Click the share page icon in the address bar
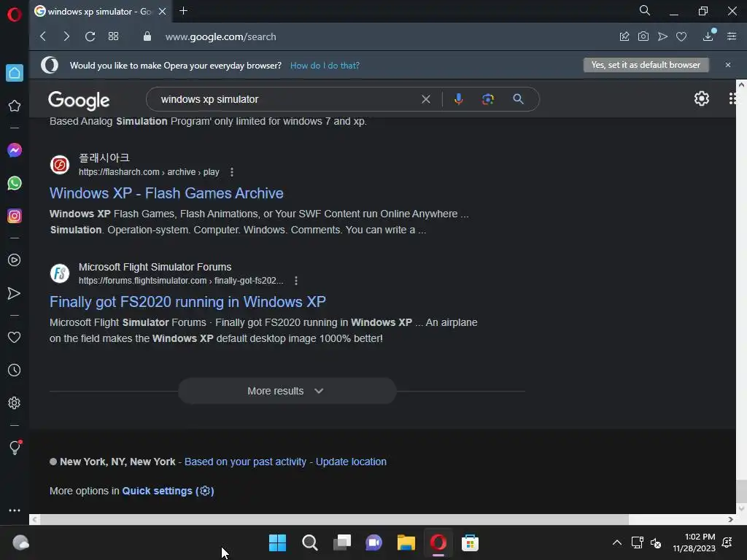This screenshot has width=747, height=560. point(624,36)
